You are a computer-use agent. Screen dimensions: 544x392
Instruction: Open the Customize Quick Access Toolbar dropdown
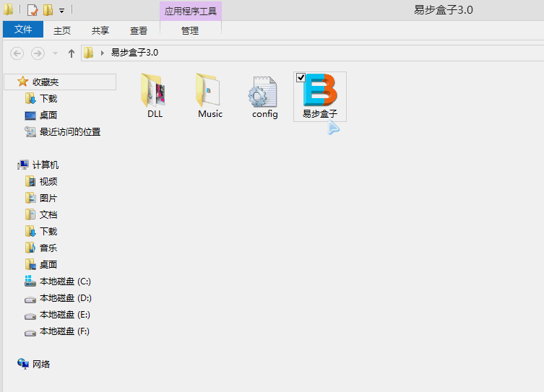[61, 11]
